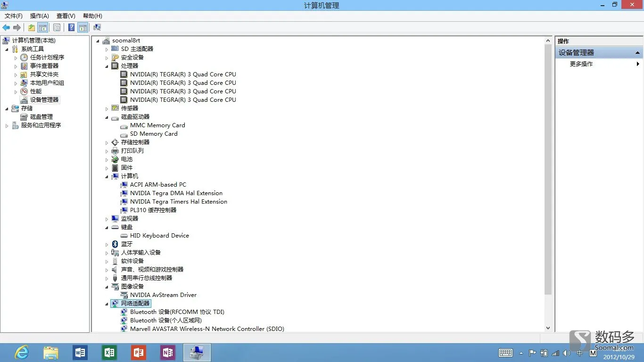Click the 固件 firmware category icon

point(115,168)
